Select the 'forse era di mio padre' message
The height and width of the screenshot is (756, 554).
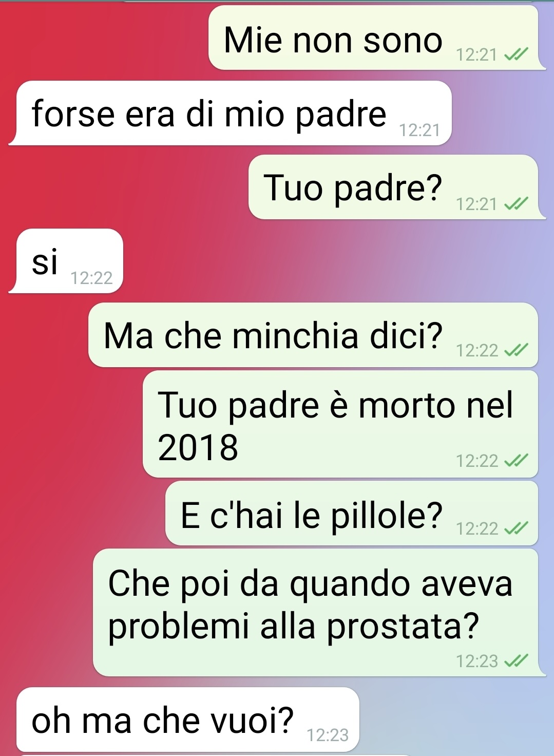[x=234, y=113]
